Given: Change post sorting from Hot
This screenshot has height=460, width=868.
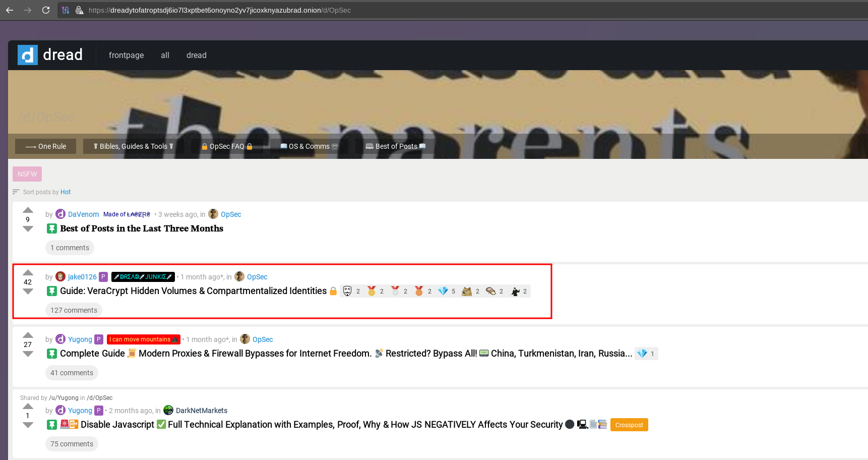Looking at the screenshot, I should coord(66,192).
